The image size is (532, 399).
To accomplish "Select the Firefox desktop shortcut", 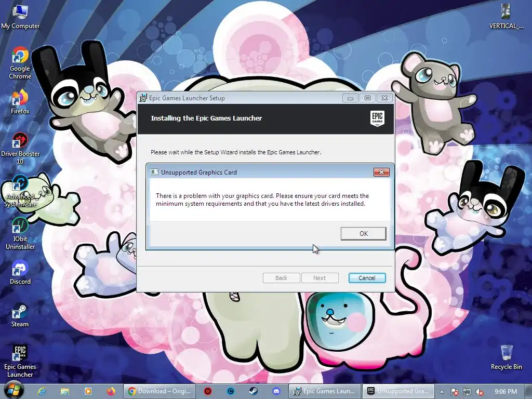I will pyautogui.click(x=20, y=102).
